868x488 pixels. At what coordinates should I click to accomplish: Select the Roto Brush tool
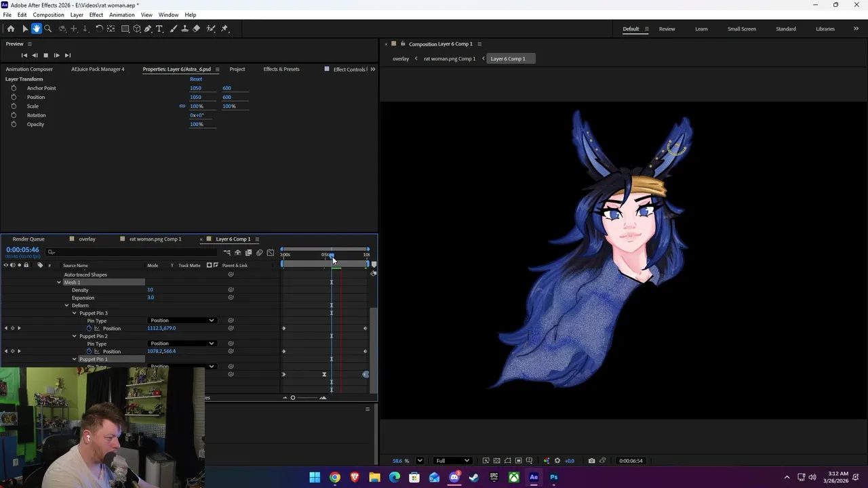coord(211,28)
